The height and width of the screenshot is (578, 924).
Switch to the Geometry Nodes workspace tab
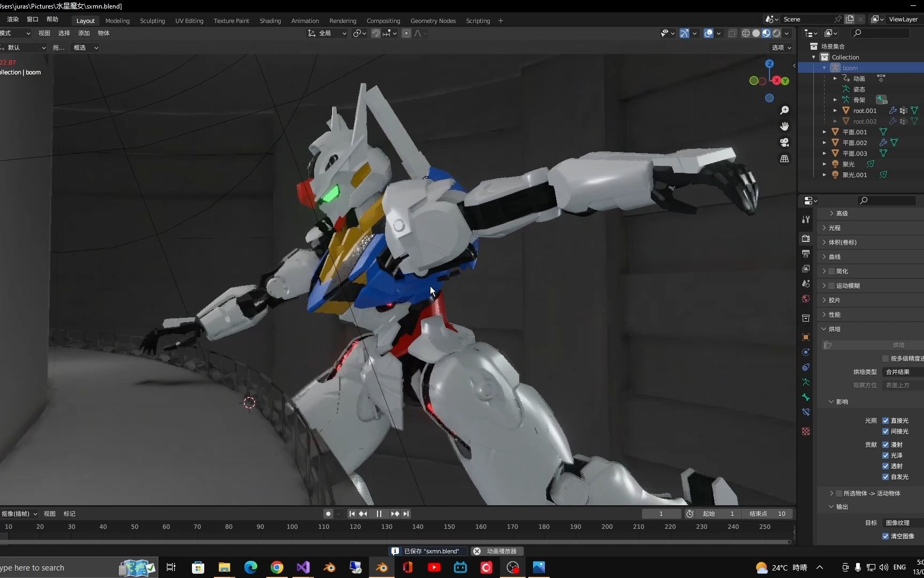[x=433, y=21]
